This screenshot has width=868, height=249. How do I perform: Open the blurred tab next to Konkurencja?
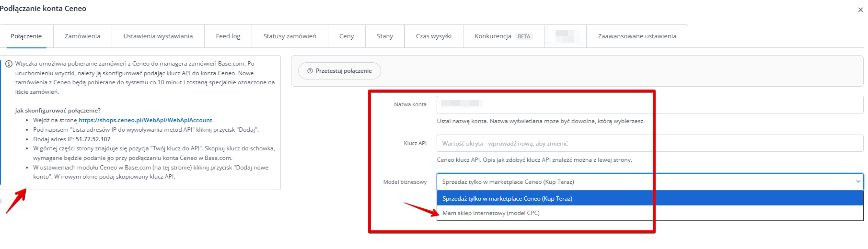click(565, 36)
